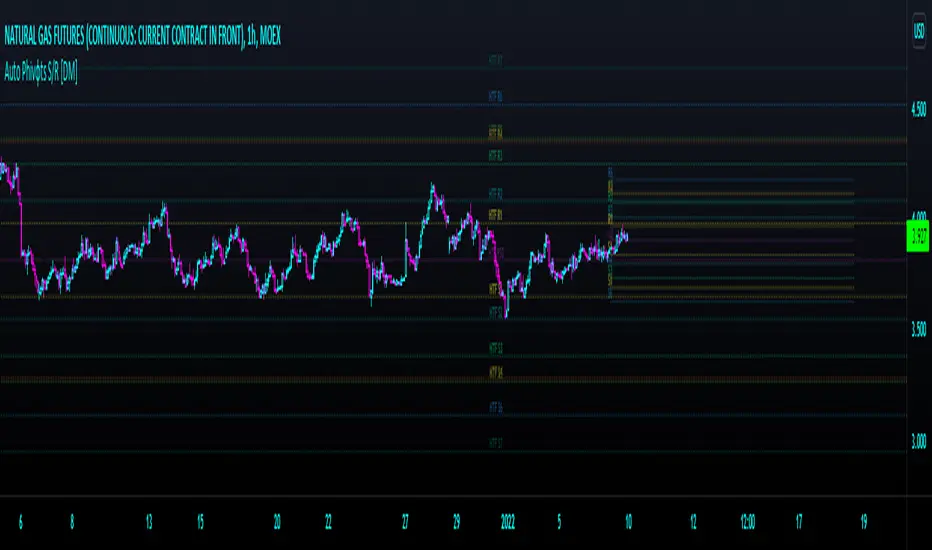
Task: Select the blue HTF label beside 4.500 line
Action: click(x=496, y=96)
